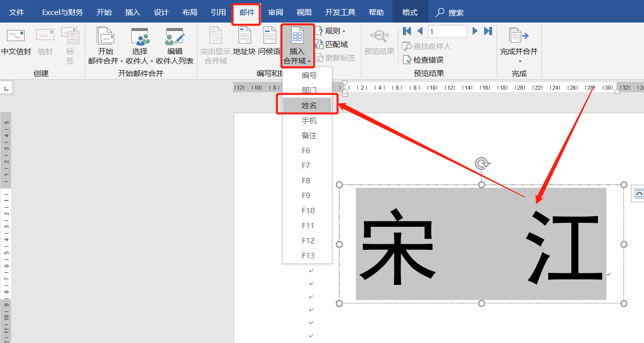
Task: Go to next record arrow
Action: coord(475,31)
